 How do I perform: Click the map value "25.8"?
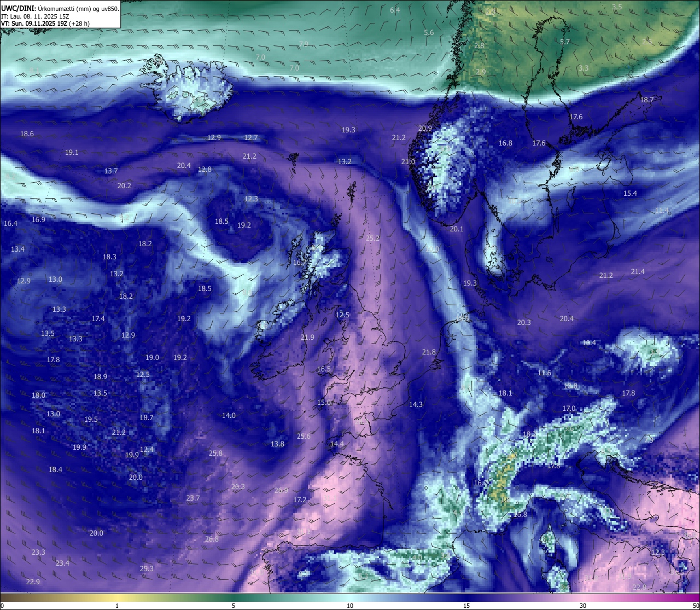[215, 453]
